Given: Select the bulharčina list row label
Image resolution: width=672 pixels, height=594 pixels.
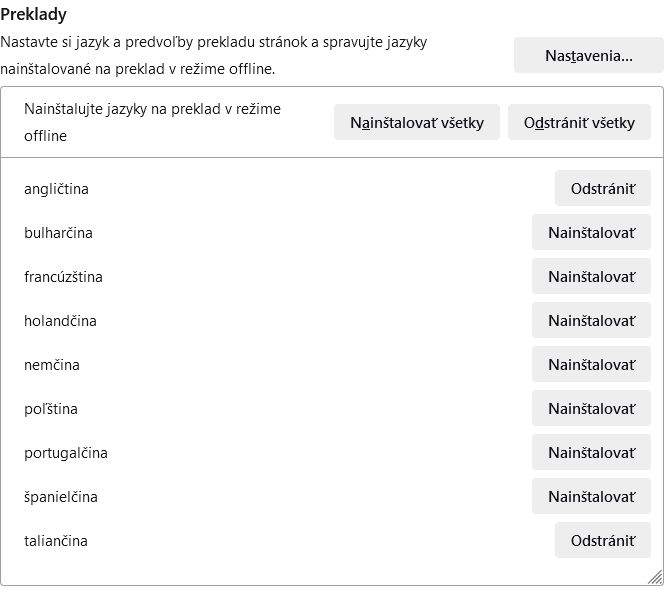Looking at the screenshot, I should [x=58, y=233].
